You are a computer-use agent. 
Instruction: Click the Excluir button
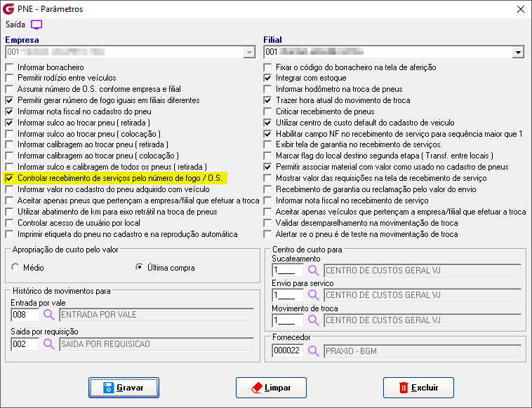coord(418,388)
